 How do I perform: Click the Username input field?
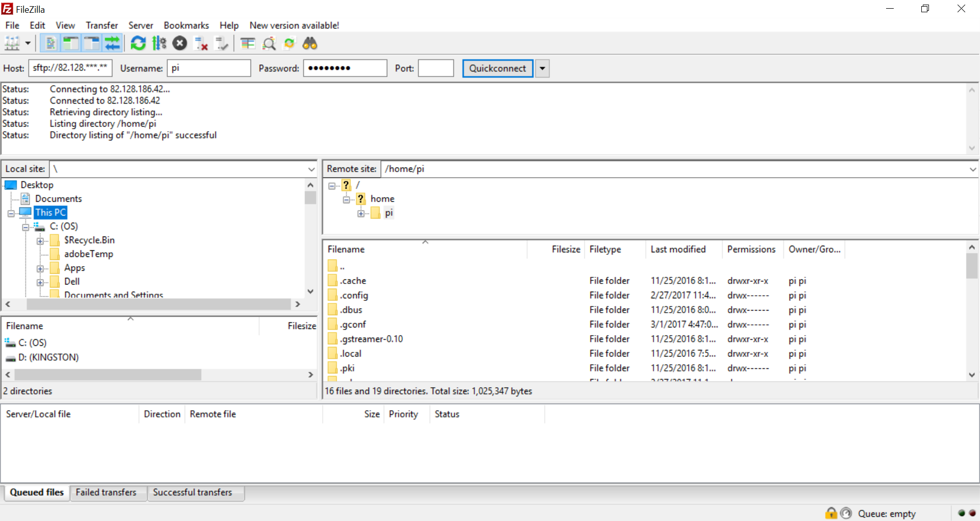[x=209, y=68]
